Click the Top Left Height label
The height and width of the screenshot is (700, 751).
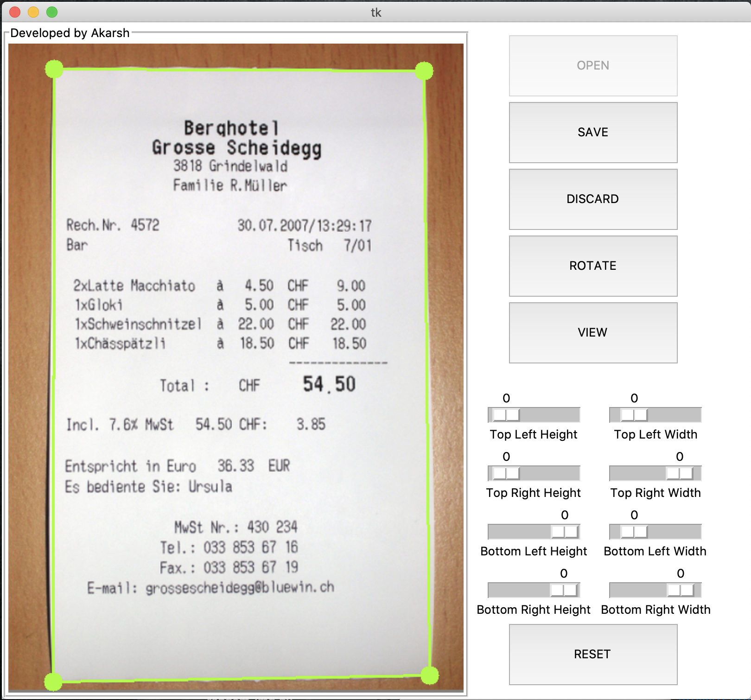[534, 434]
